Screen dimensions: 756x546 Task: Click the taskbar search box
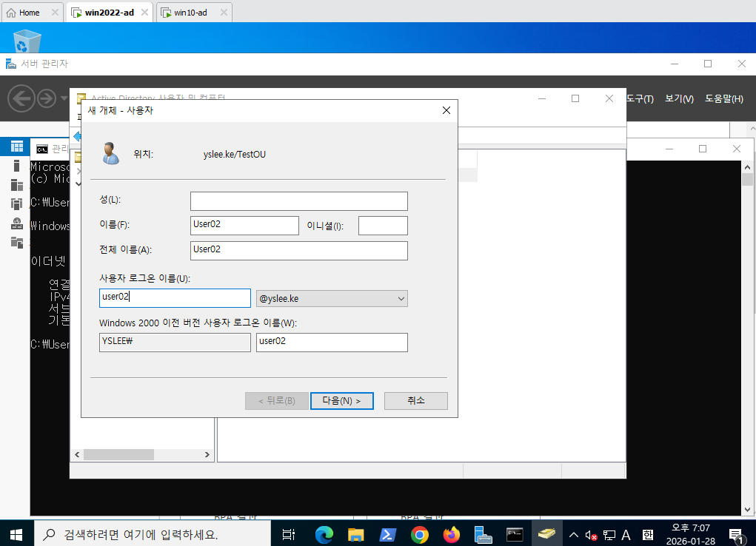pyautogui.click(x=153, y=534)
